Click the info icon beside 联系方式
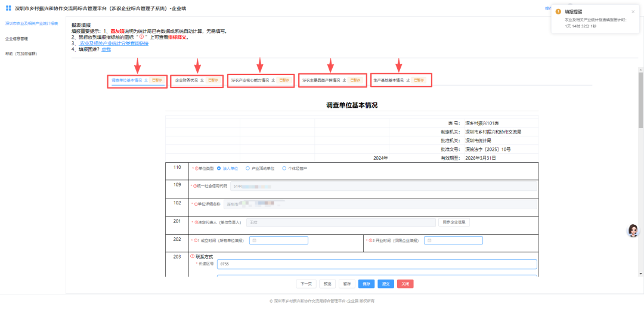The width and height of the screenshot is (644, 310). pos(192,256)
